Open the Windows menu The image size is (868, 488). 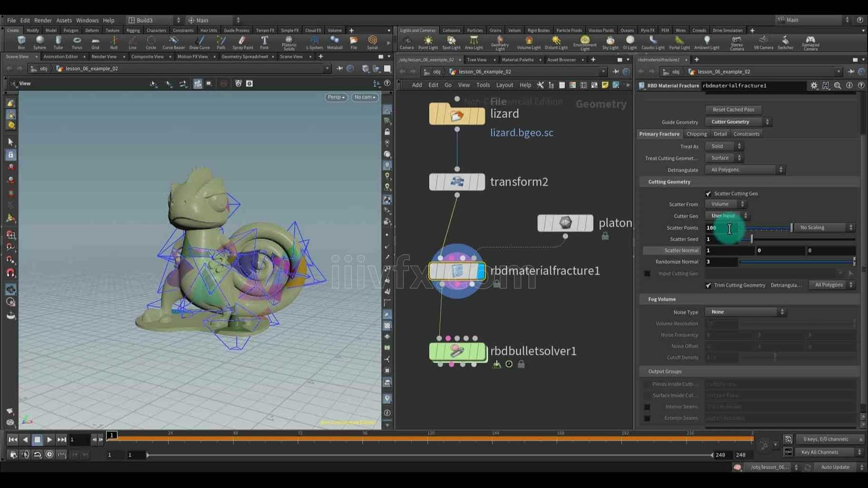click(x=87, y=20)
